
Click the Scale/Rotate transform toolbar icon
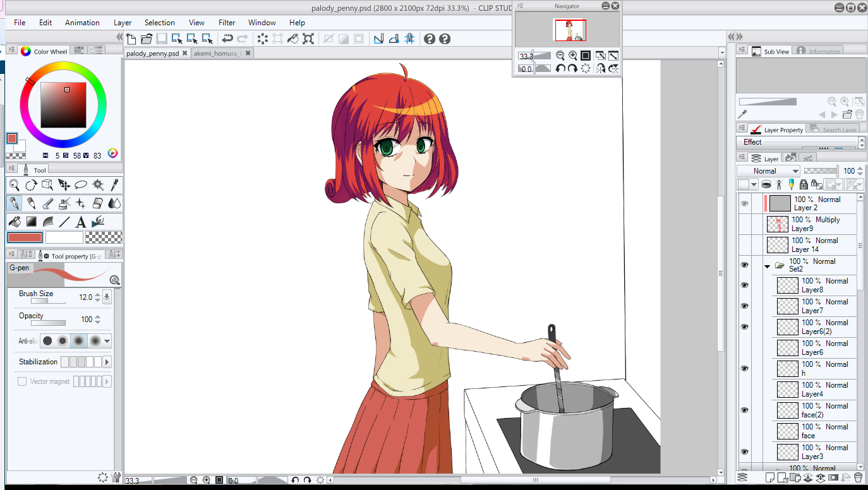308,39
